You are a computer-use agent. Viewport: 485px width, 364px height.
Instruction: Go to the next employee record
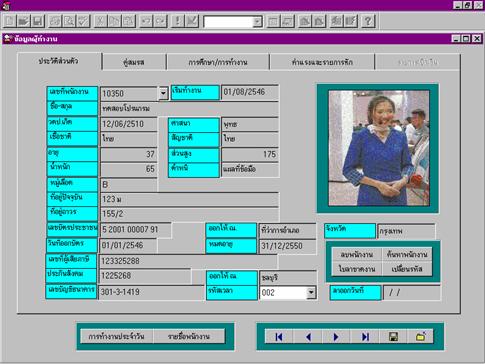[x=336, y=337]
